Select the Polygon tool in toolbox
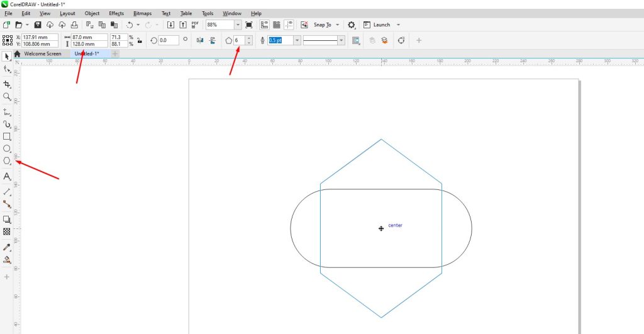The image size is (644, 334). pos(7,162)
